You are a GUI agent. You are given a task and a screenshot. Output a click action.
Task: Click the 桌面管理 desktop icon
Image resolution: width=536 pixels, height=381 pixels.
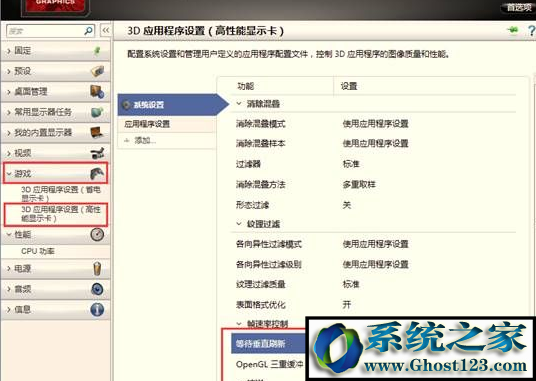pos(97,92)
